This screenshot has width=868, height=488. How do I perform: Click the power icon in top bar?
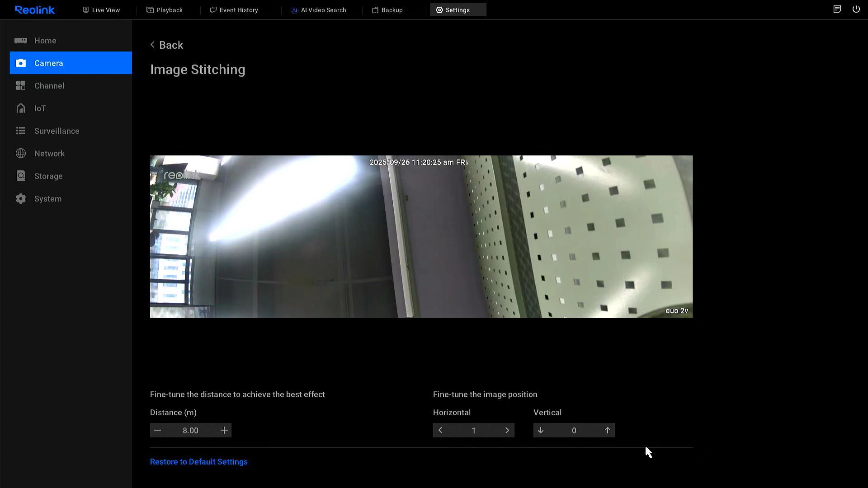pyautogui.click(x=856, y=9)
